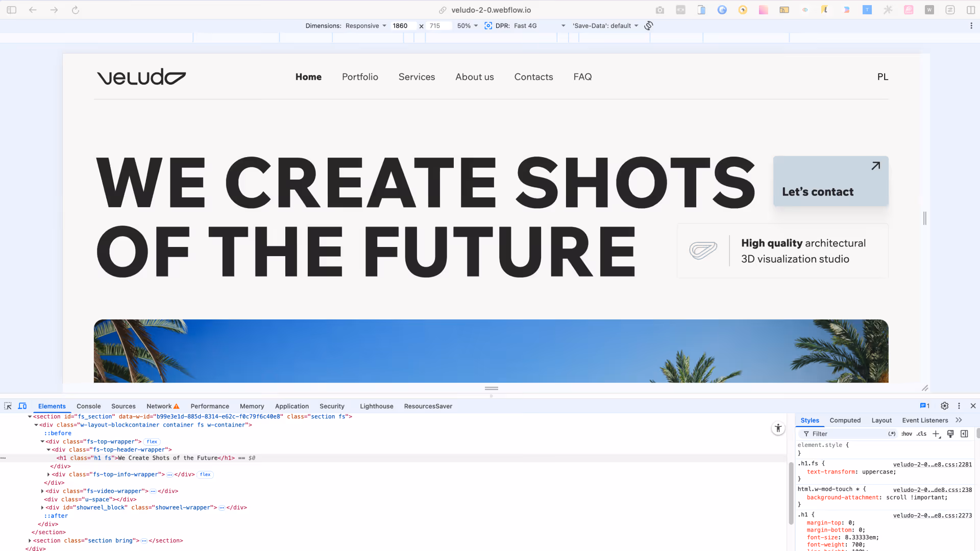980x551 pixels.
Task: Toggle the element state :hov panel
Action: tap(906, 434)
